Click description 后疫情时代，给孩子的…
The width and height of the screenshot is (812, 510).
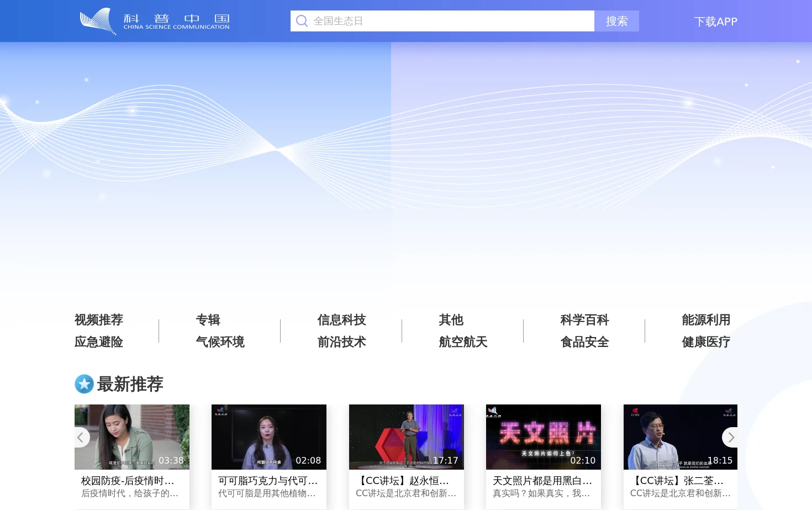pos(130,493)
